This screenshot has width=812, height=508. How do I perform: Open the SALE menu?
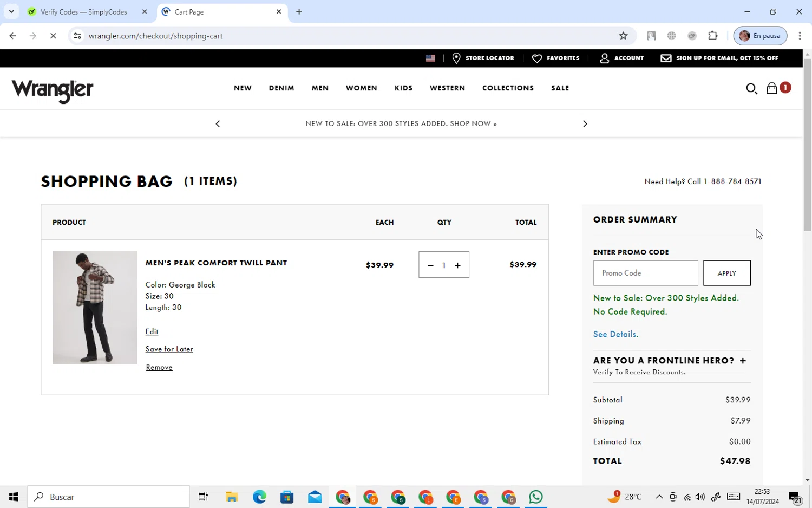coord(560,88)
